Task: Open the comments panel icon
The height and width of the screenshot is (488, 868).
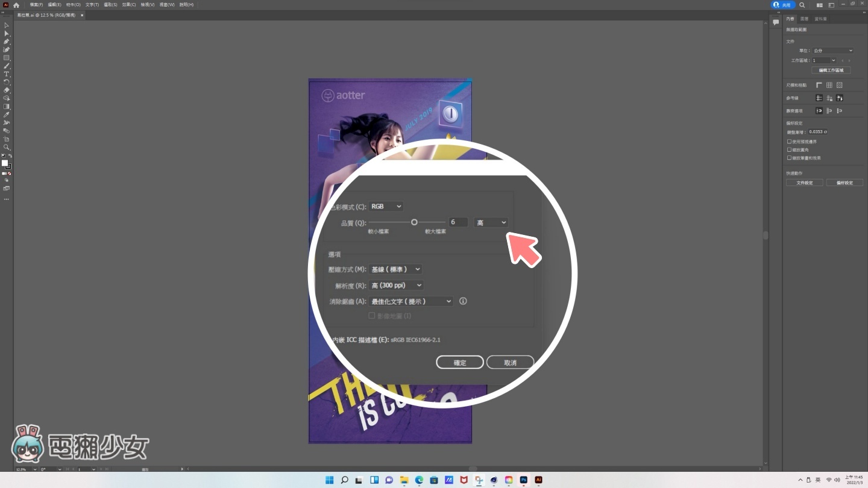Action: pyautogui.click(x=776, y=22)
